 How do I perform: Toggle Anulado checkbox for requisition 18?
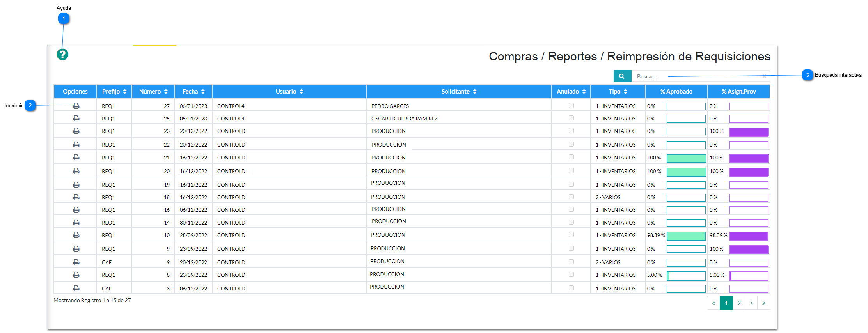pyautogui.click(x=571, y=197)
